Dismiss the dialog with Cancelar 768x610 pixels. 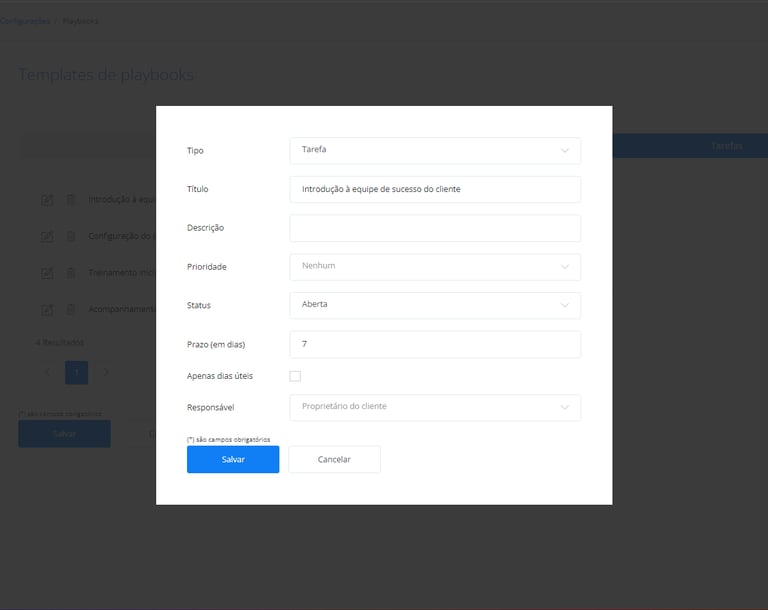(x=334, y=459)
